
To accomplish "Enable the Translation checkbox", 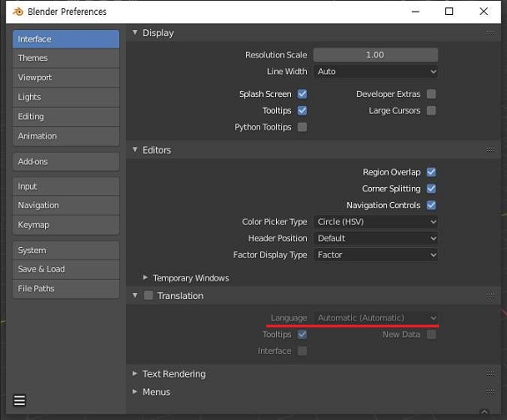I will (148, 296).
